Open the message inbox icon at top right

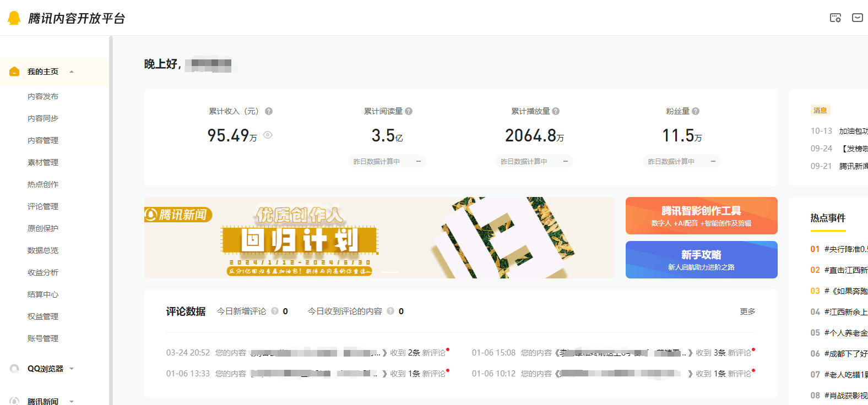point(858,18)
